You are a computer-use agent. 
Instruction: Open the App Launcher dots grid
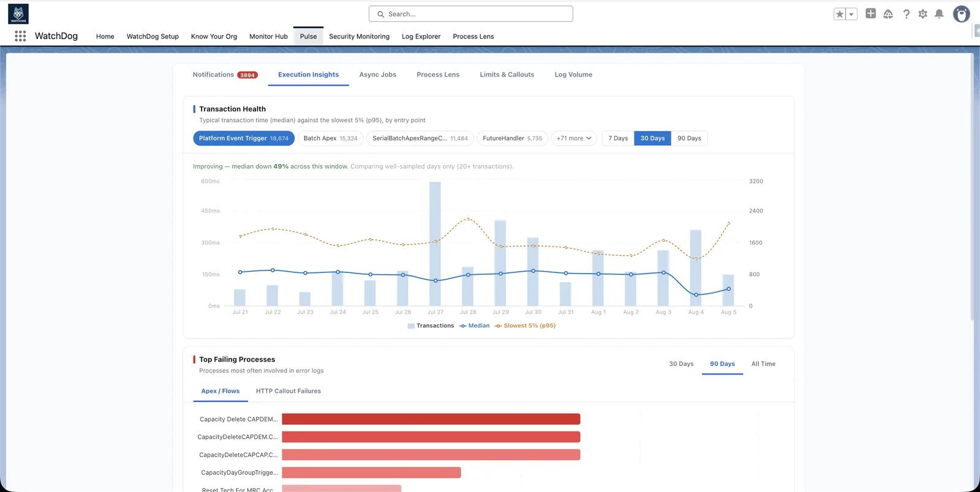click(20, 36)
